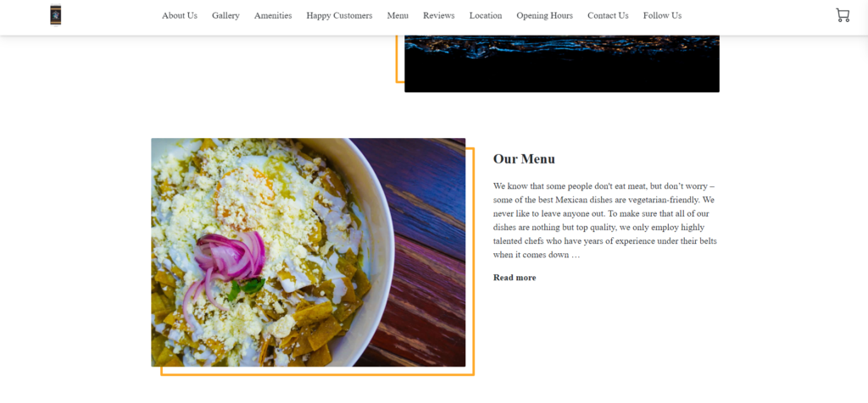This screenshot has width=868, height=403.
Task: View the Reviews section
Action: [439, 15]
